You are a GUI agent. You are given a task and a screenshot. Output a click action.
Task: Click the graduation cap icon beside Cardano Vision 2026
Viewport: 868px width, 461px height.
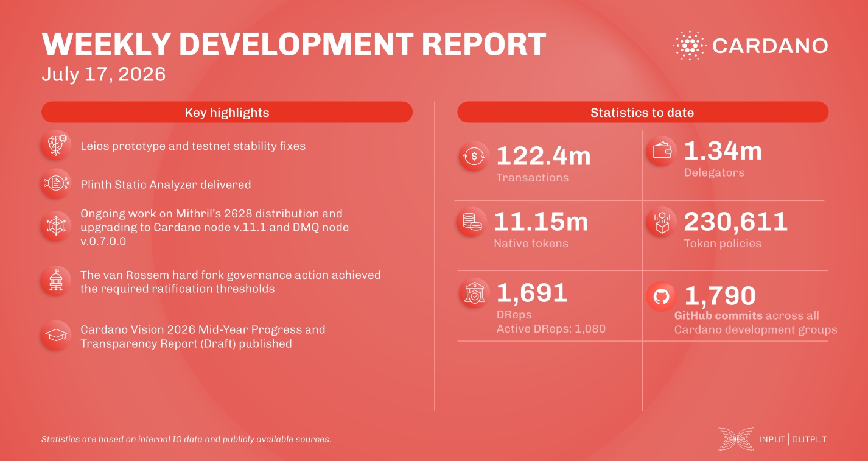(x=56, y=336)
